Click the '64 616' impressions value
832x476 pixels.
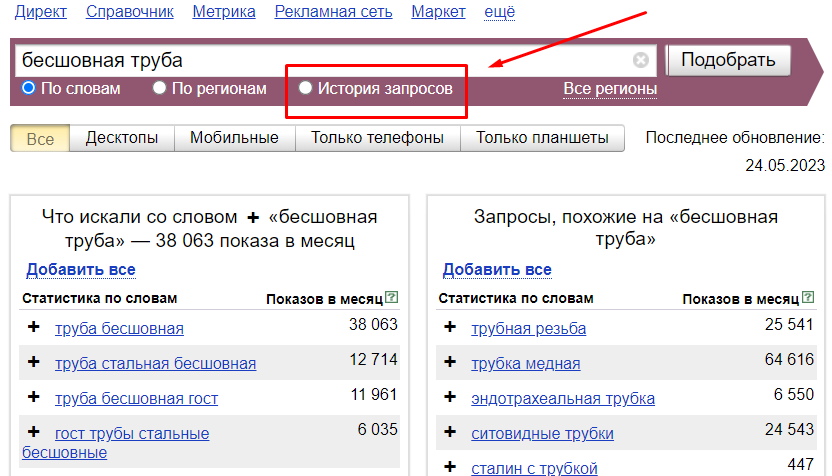point(789,359)
